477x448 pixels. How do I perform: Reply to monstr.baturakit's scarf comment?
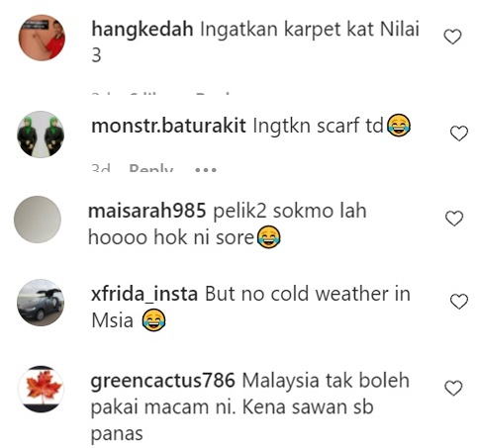(150, 169)
